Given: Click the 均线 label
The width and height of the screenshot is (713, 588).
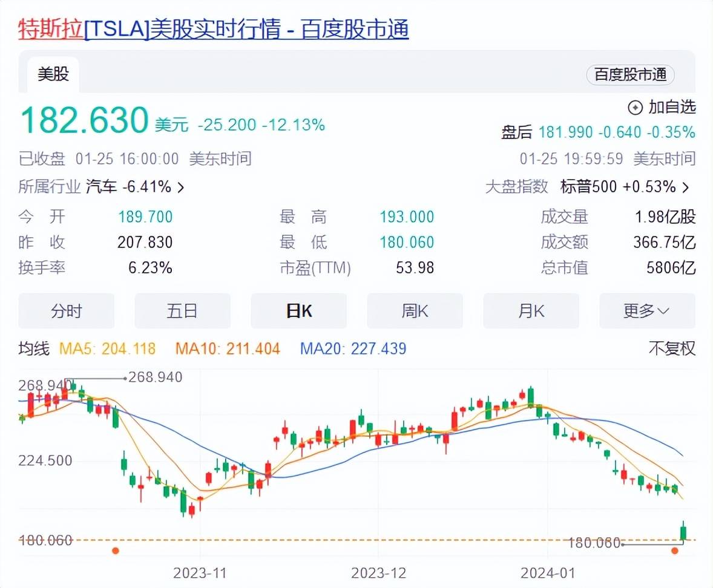Looking at the screenshot, I should coord(34,349).
